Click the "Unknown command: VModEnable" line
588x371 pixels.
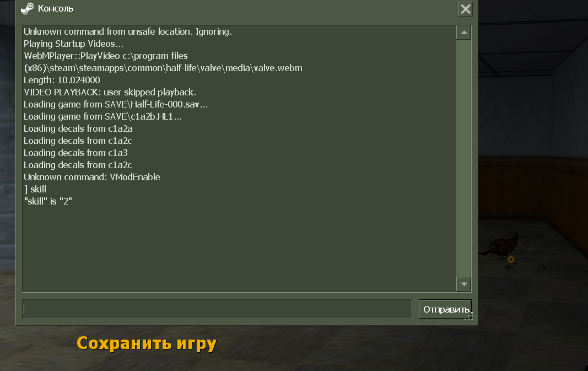[x=92, y=177]
